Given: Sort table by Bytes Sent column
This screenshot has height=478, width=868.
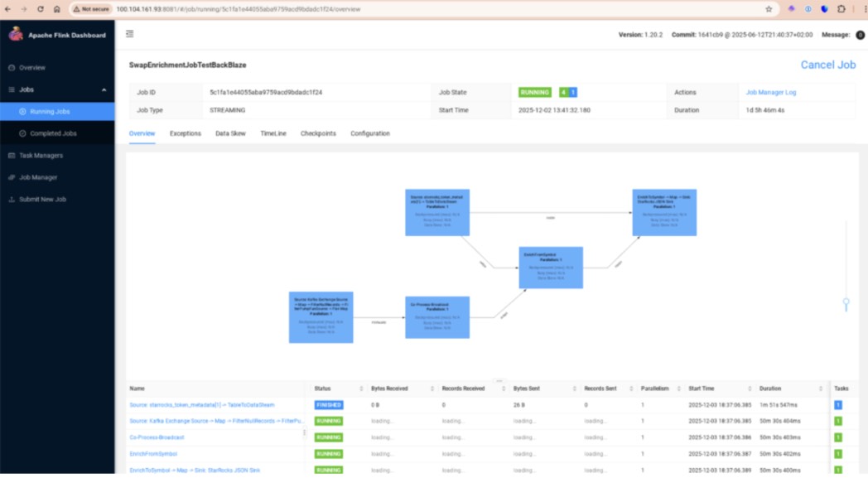Looking at the screenshot, I should pyautogui.click(x=574, y=389).
